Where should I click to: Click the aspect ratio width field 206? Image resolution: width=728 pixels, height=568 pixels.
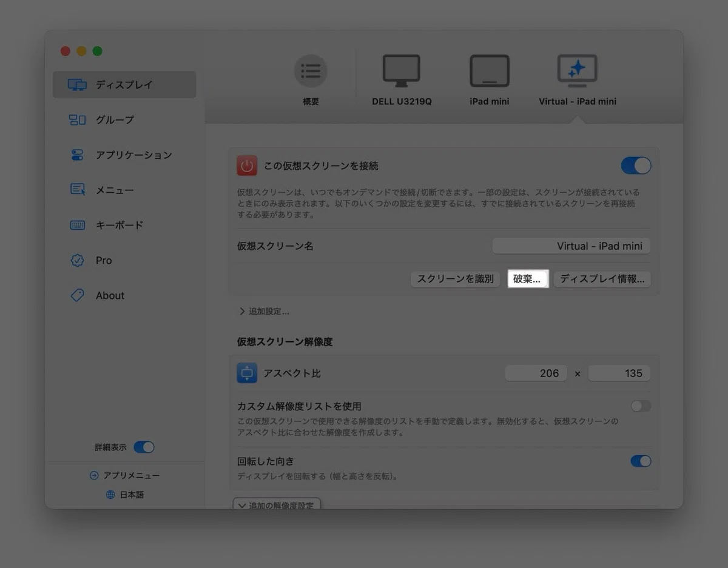tap(536, 373)
